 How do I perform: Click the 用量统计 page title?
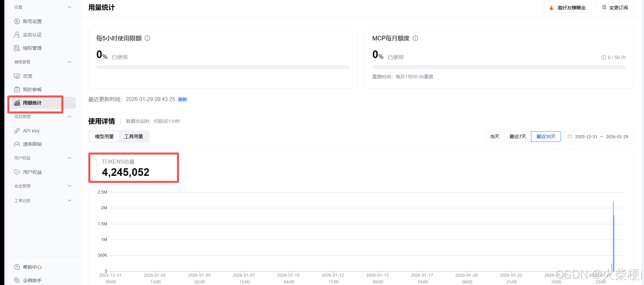click(x=101, y=8)
